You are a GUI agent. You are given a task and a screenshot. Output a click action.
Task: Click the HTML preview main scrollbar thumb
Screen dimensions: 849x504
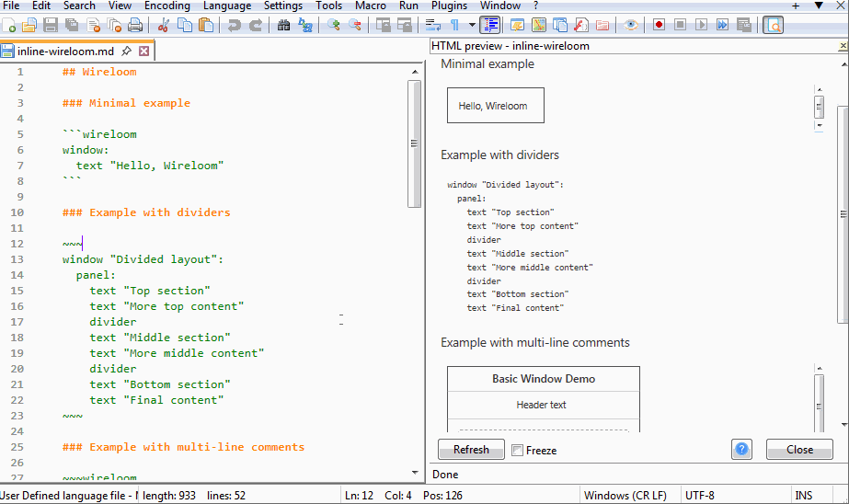pyautogui.click(x=843, y=214)
